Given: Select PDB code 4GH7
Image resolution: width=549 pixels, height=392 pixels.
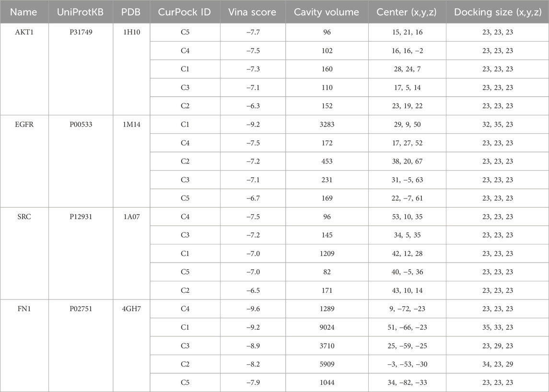Looking at the screenshot, I should [x=131, y=309].
